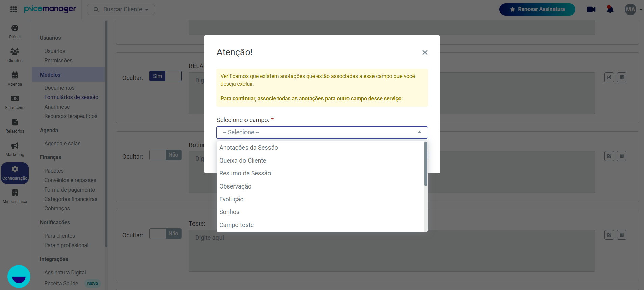Open Convênios e repasses link

[70, 180]
